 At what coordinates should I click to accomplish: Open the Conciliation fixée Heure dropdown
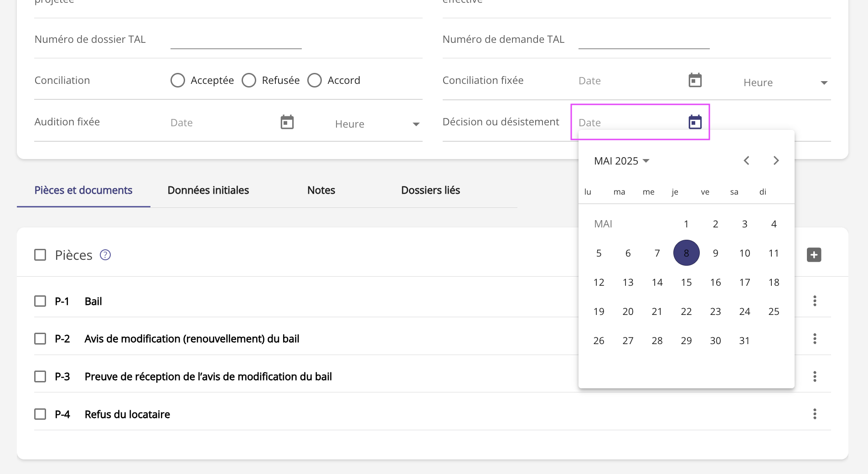pyautogui.click(x=785, y=82)
